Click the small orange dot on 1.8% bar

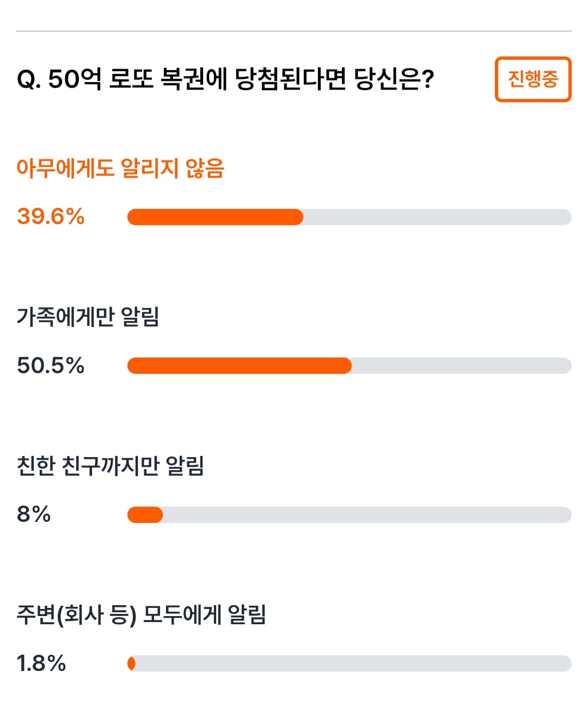(131, 663)
